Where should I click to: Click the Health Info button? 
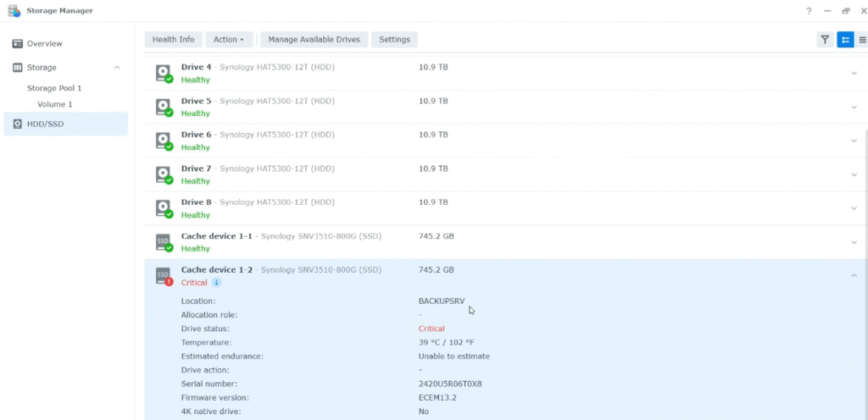click(173, 40)
